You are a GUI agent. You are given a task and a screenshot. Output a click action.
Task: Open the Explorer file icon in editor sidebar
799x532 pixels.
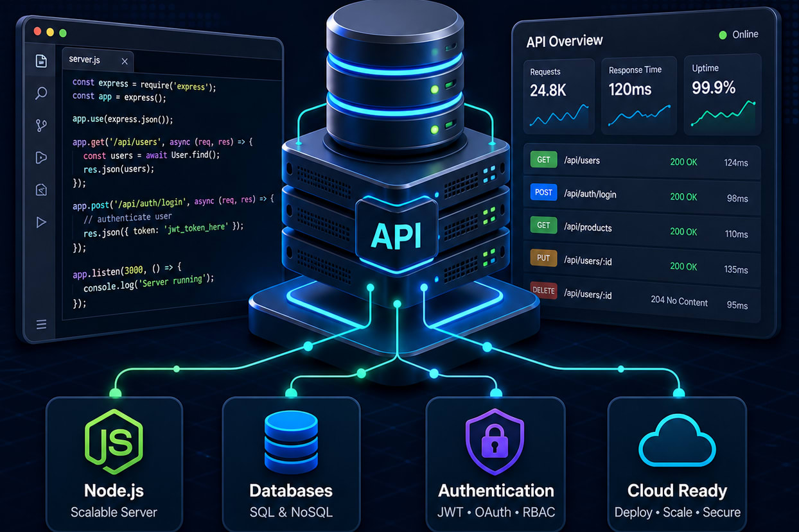(41, 61)
